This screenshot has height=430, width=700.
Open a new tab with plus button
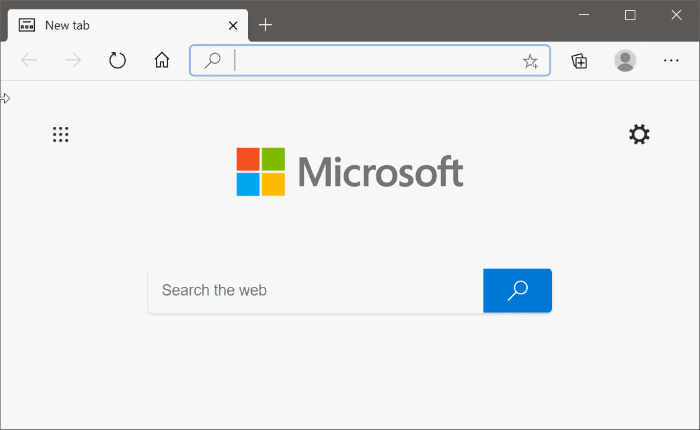[265, 25]
